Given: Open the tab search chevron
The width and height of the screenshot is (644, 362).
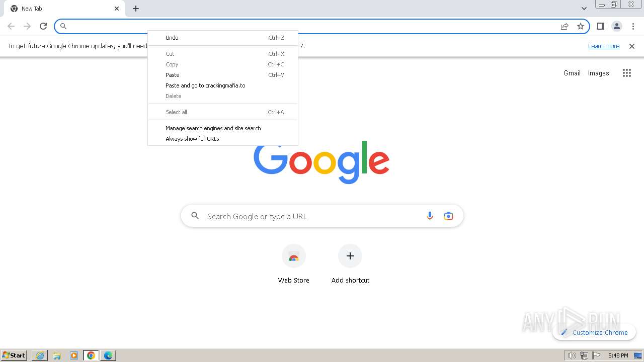Looking at the screenshot, I should 584,9.
